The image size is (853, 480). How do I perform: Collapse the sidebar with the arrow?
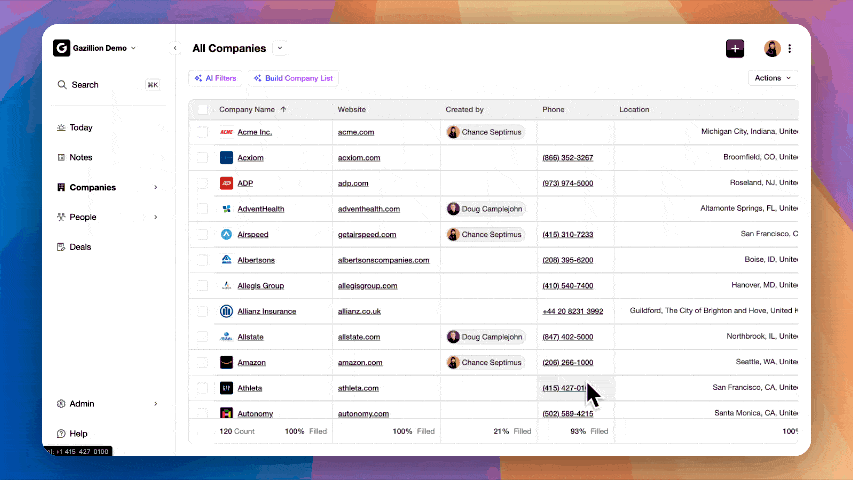[x=175, y=48]
